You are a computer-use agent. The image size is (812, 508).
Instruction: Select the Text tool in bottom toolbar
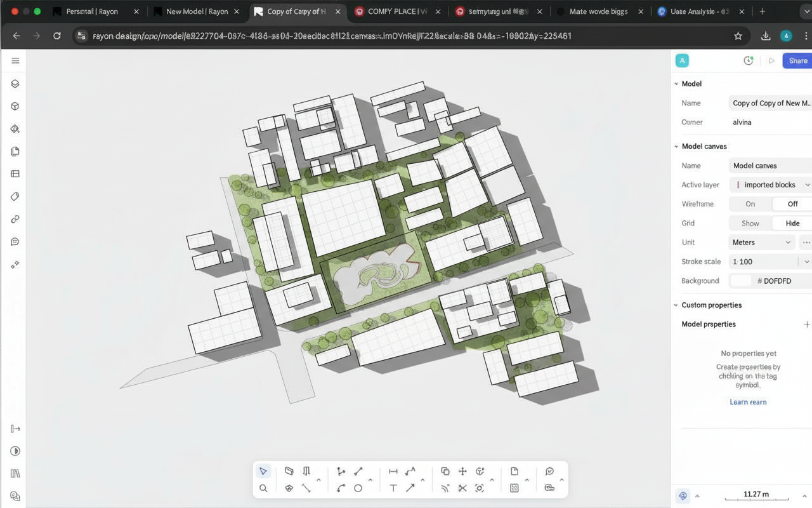[x=393, y=488]
